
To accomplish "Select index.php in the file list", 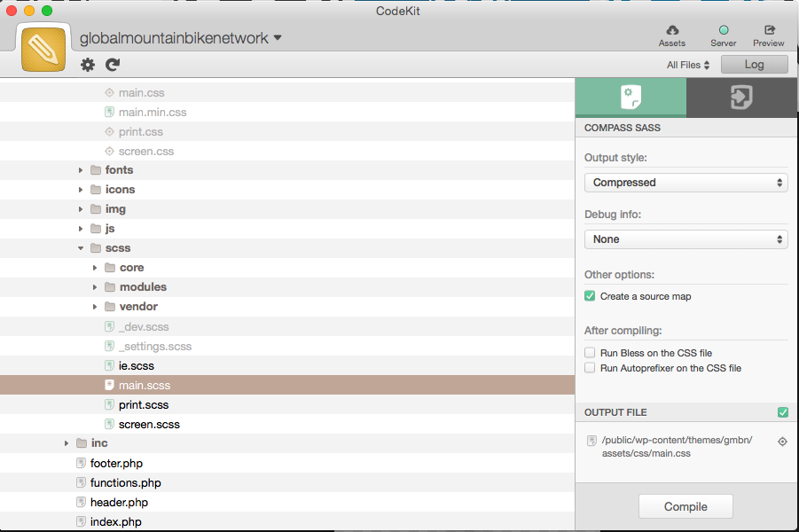I will [115, 522].
